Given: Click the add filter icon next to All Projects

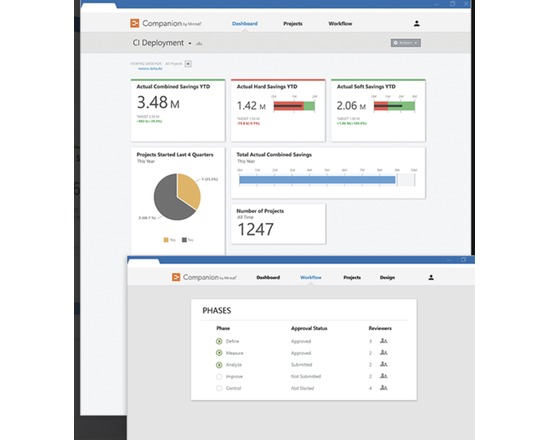Looking at the screenshot, I should (x=188, y=64).
